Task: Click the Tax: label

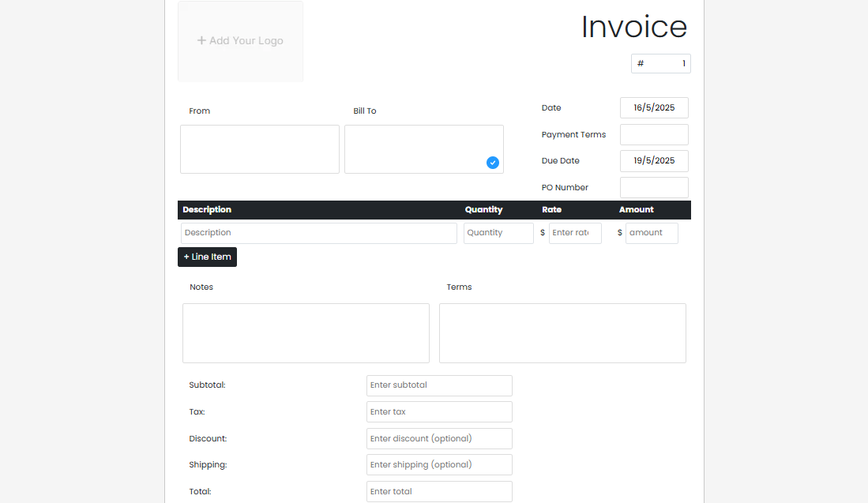Action: (197, 411)
